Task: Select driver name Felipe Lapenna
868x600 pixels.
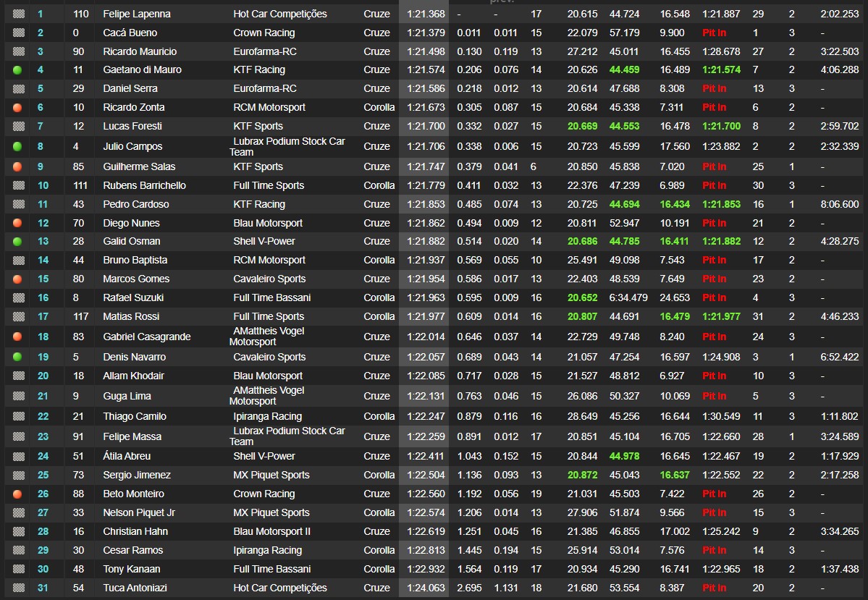Action: [137, 14]
